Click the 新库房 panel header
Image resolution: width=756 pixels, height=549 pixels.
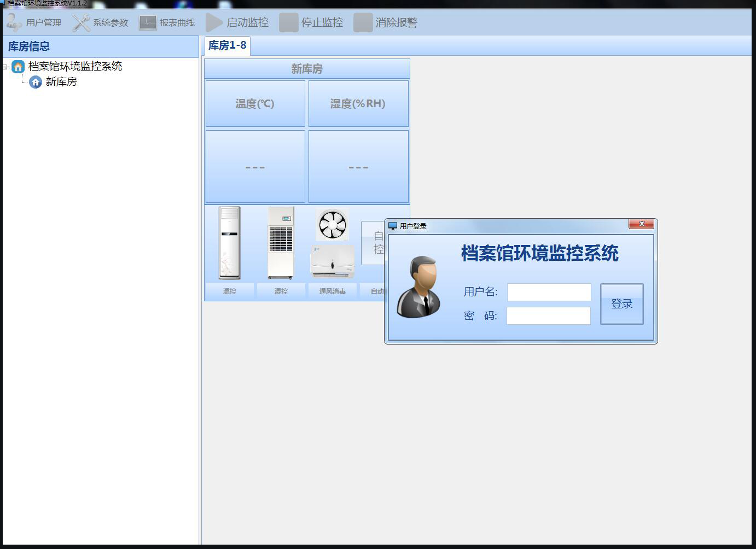(x=307, y=69)
